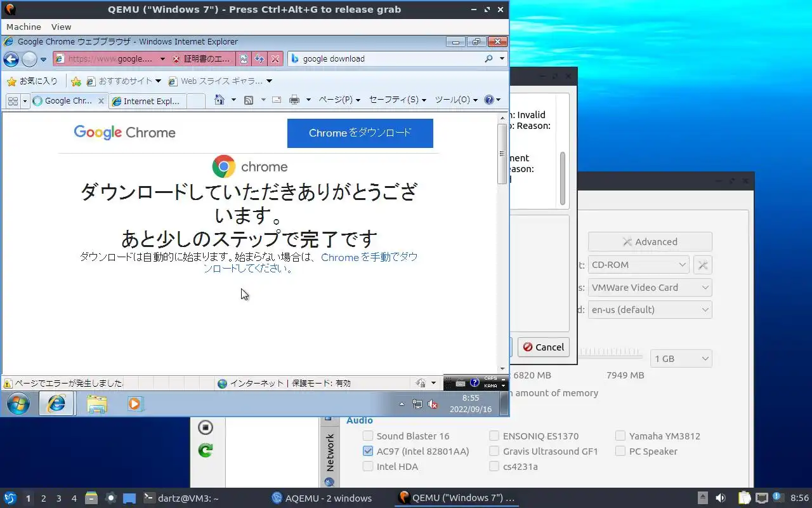Screen dimensions: 812x508
Task: Click the IE Home icon
Action: coord(219,100)
